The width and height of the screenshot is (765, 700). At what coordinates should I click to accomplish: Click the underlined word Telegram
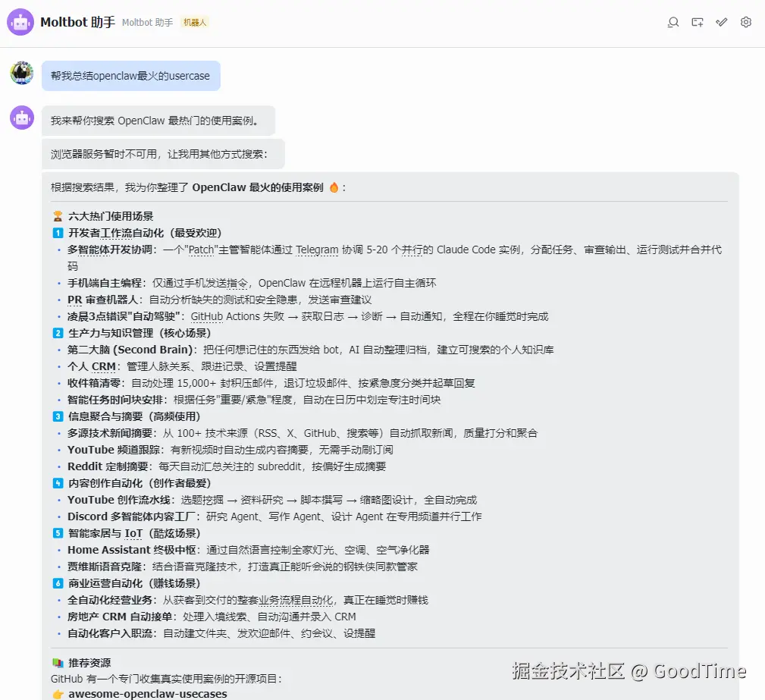click(x=317, y=250)
